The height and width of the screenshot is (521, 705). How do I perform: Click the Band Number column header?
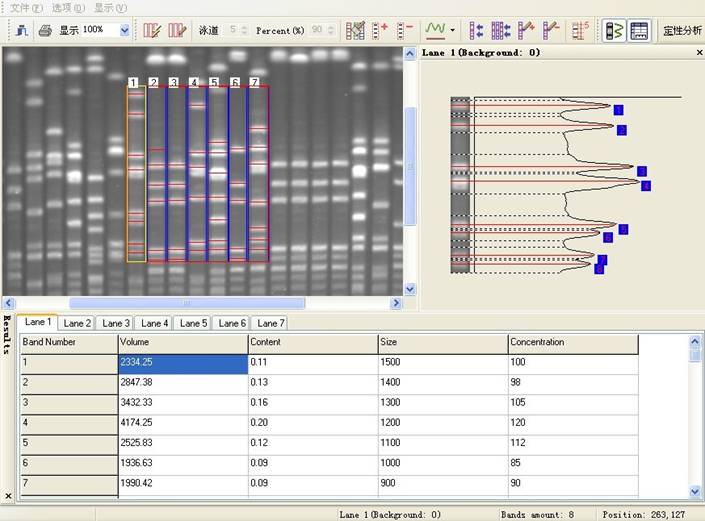point(69,343)
